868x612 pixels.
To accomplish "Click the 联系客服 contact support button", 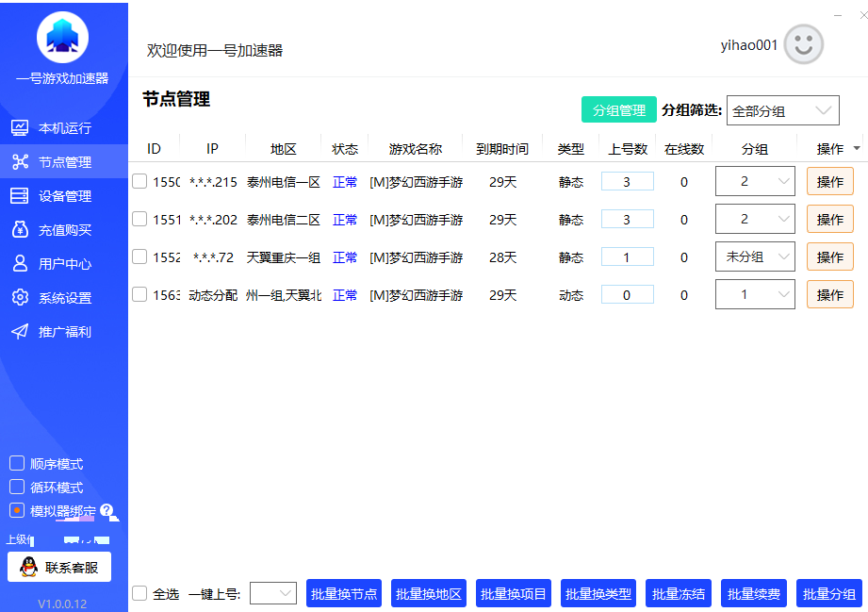I will point(59,567).
